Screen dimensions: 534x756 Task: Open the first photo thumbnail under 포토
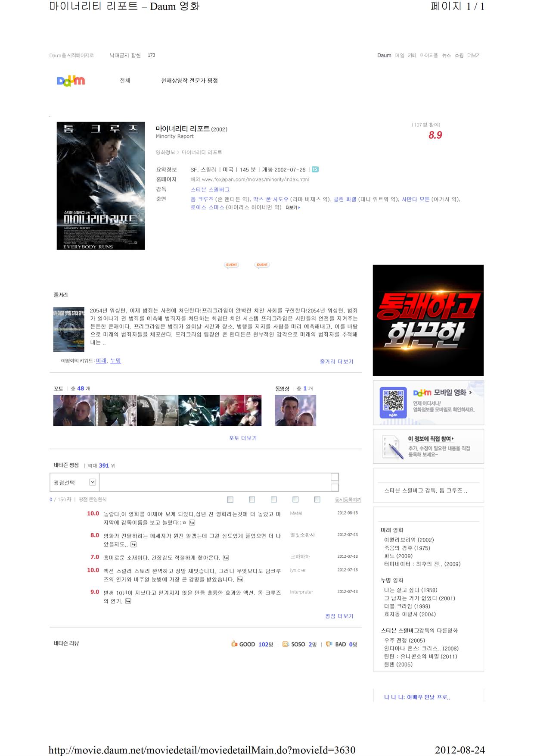(74, 410)
